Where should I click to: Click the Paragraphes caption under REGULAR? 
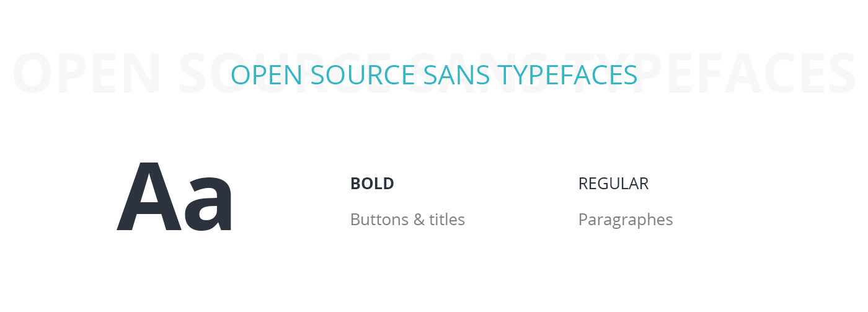(x=625, y=220)
